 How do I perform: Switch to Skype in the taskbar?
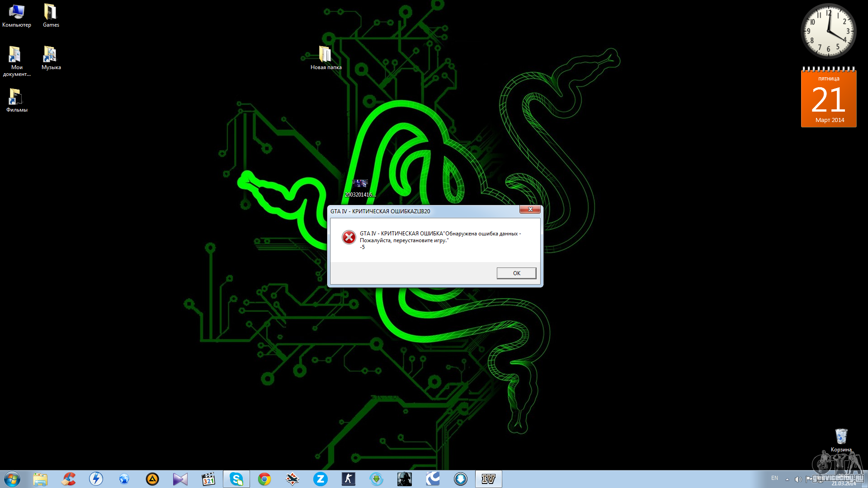coord(236,479)
